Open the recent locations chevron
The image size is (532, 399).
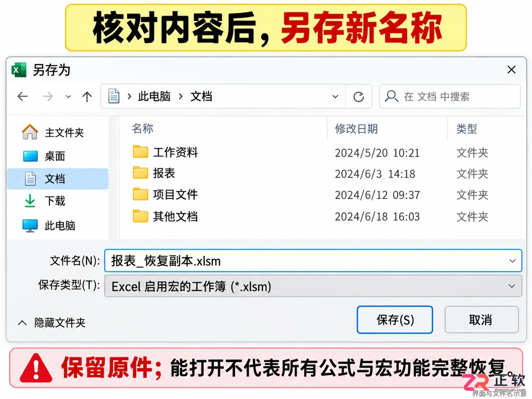[68, 97]
